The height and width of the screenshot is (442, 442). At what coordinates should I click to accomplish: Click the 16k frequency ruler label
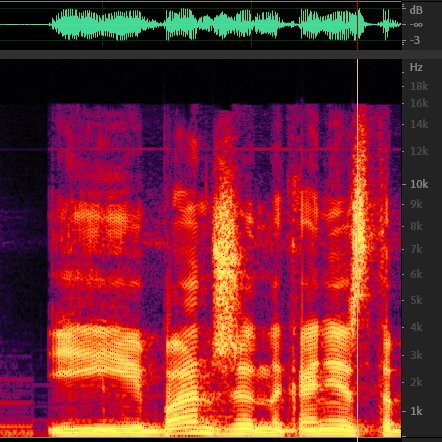(x=419, y=103)
